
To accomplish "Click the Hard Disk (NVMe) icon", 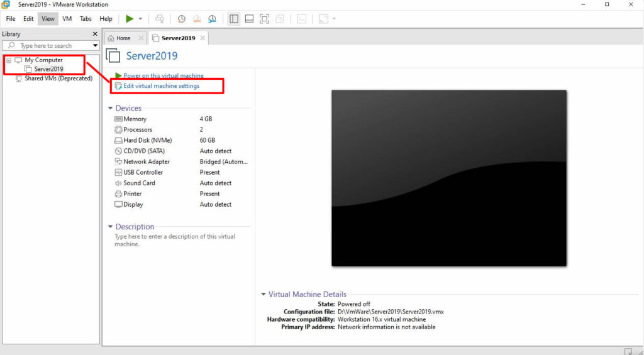I will (x=118, y=140).
